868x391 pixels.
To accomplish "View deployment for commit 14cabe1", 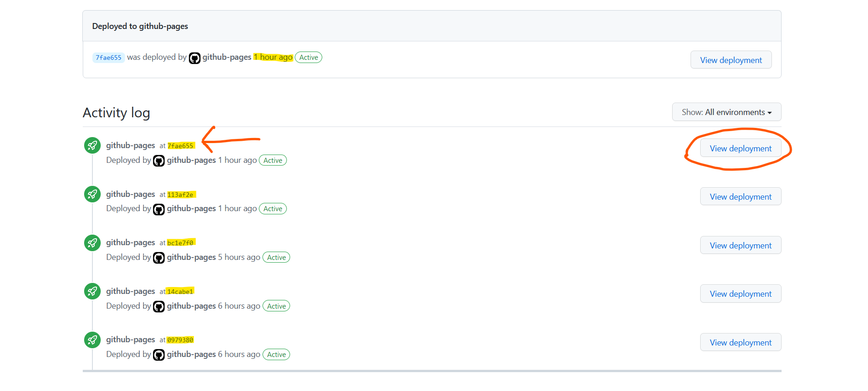I will [741, 293].
